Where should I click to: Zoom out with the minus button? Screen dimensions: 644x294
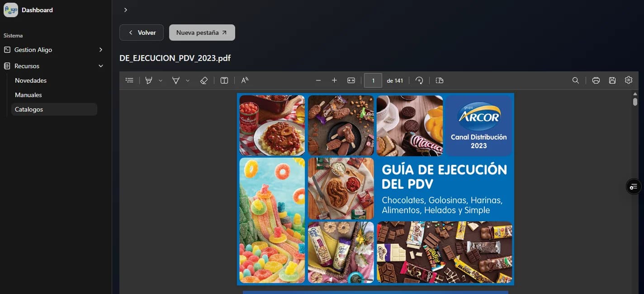[x=318, y=80]
